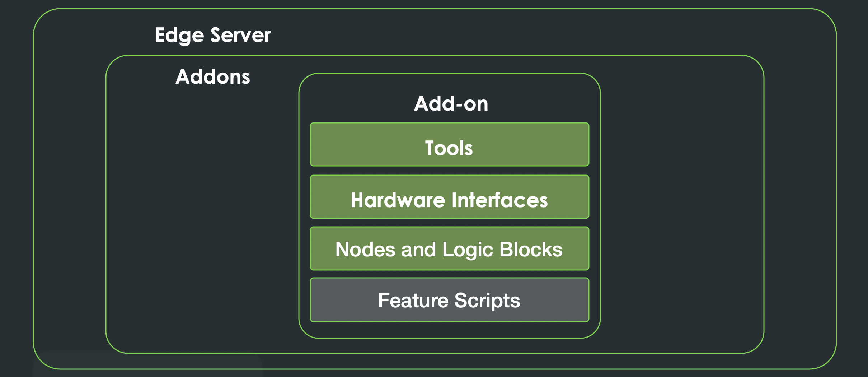Click the Edge Server title
Screen dimensions: 868x377
213,36
